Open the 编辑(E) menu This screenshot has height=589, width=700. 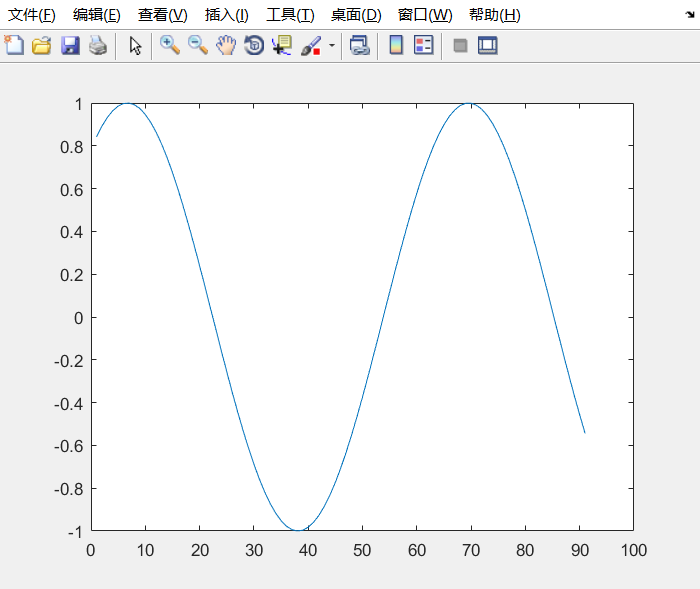97,15
